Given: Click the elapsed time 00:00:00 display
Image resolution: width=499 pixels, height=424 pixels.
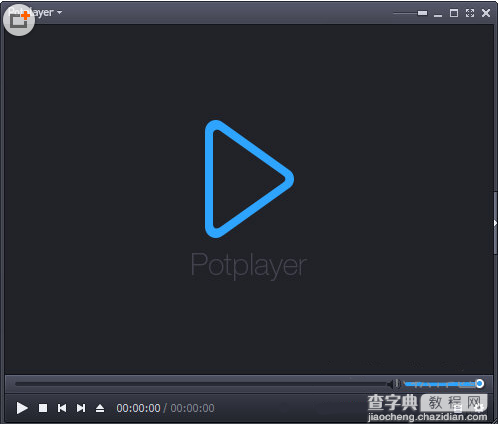Looking at the screenshot, I should (138, 408).
